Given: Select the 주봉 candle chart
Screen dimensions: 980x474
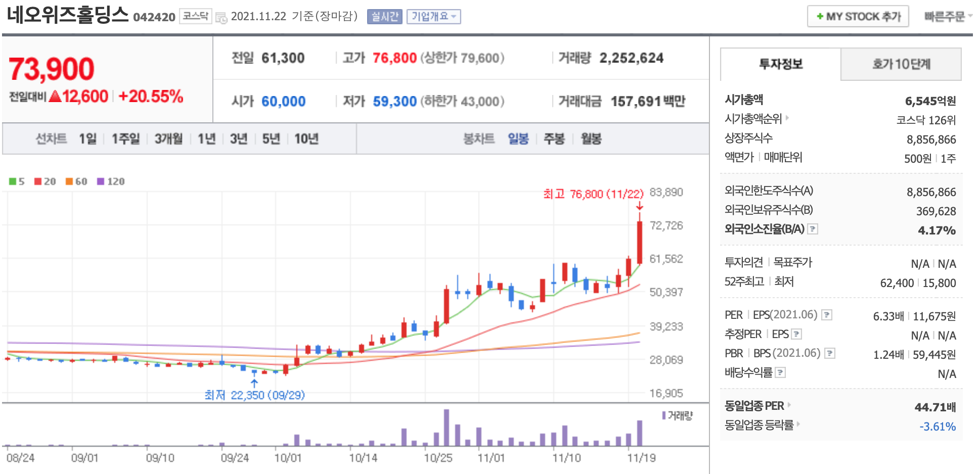Looking at the screenshot, I should (x=554, y=138).
